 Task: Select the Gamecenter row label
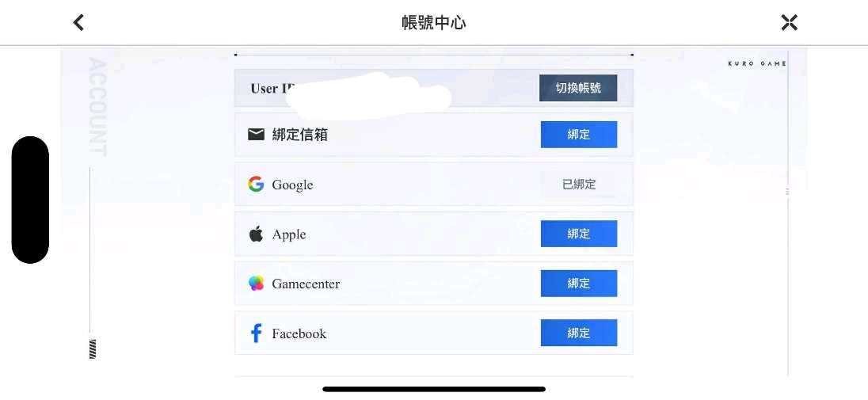click(x=306, y=284)
